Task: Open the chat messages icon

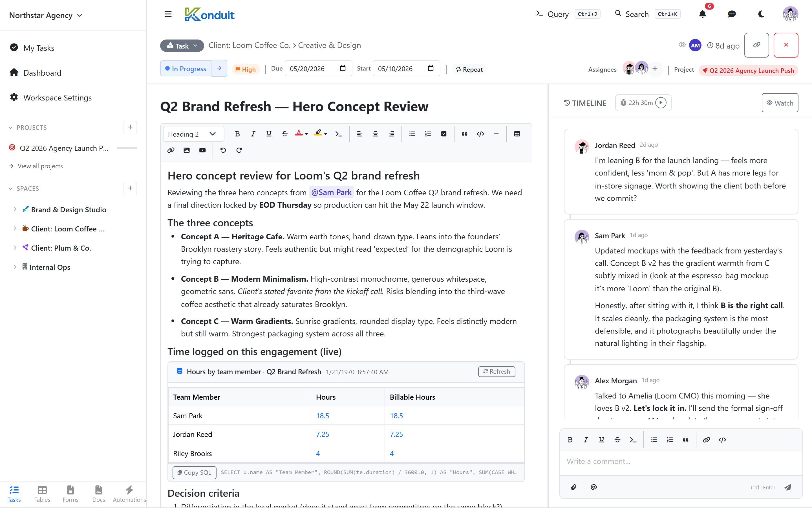Action: coord(732,14)
